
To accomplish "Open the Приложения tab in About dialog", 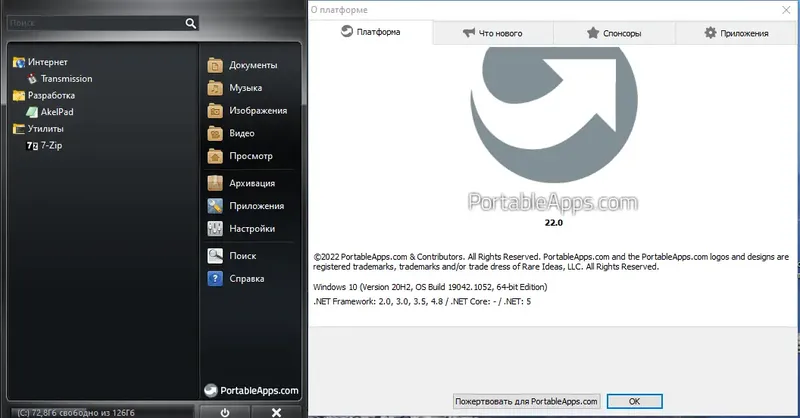I will pos(736,33).
